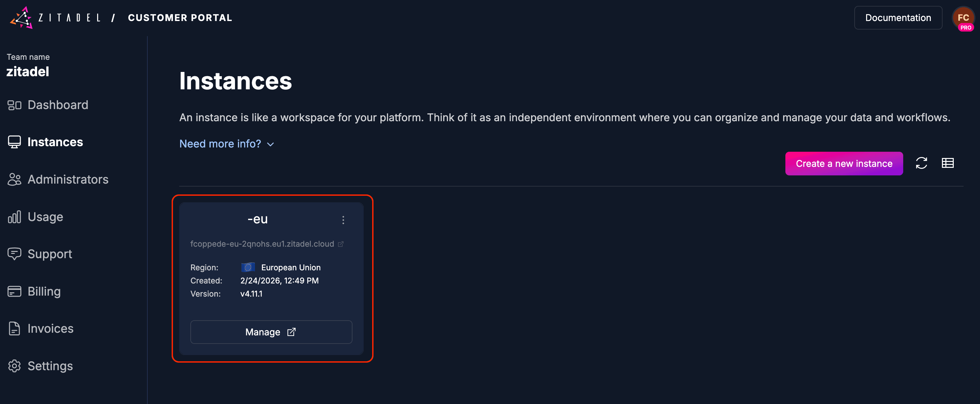980x404 pixels.
Task: Click the Settings gear icon
Action: pyautogui.click(x=14, y=366)
